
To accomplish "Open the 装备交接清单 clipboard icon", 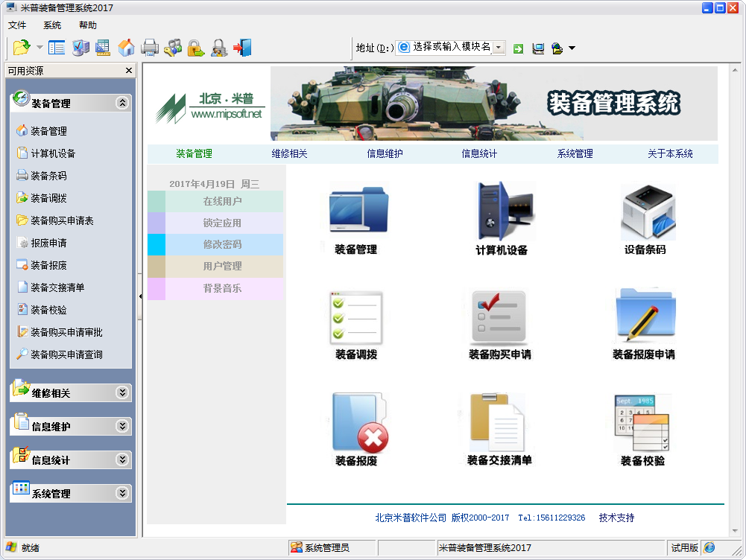I will (497, 422).
